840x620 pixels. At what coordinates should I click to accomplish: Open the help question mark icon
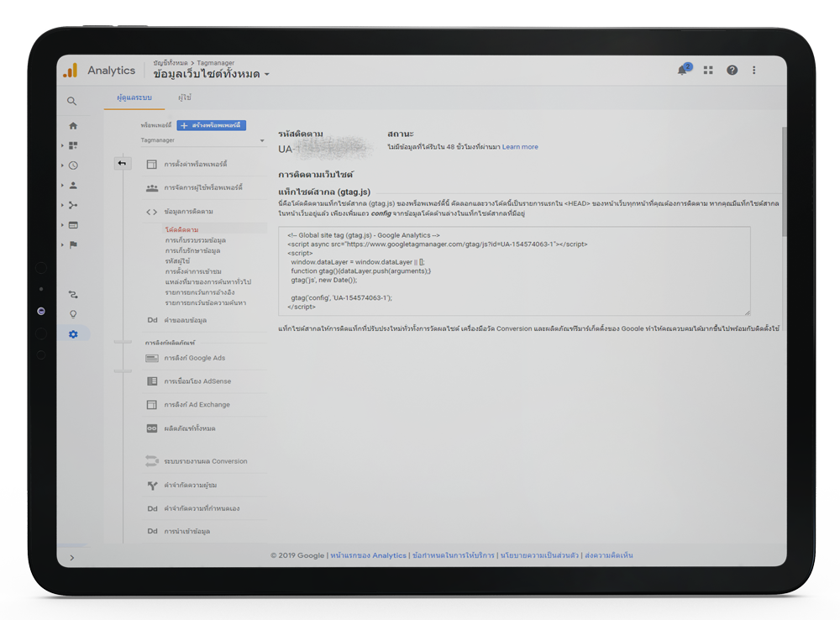tap(732, 71)
